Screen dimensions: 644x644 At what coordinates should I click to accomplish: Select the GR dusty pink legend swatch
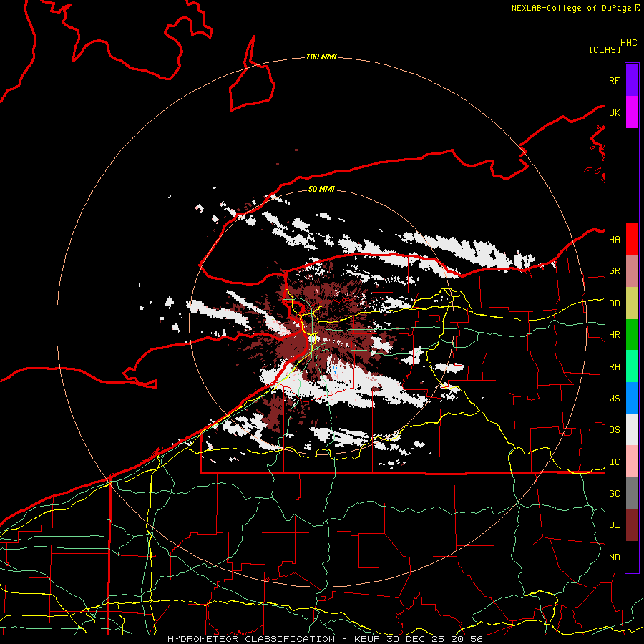(632, 270)
